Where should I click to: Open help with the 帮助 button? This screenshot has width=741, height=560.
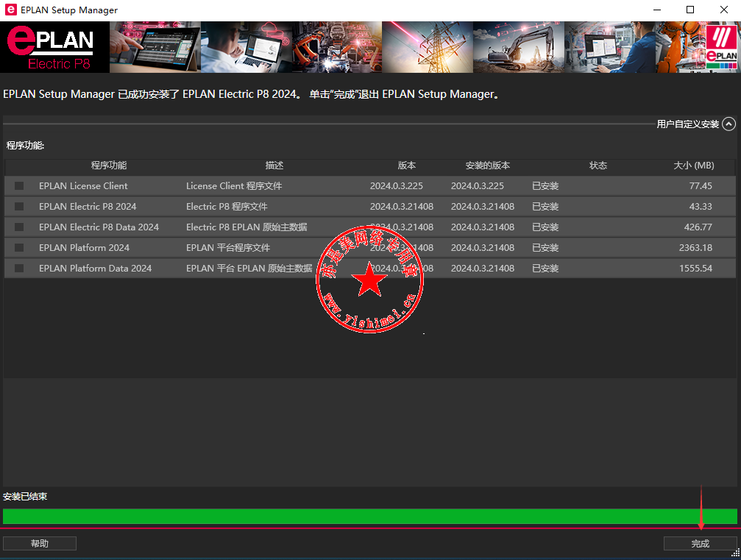[x=40, y=544]
